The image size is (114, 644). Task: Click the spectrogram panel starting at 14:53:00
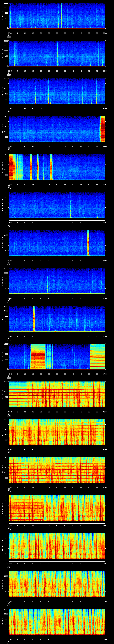(57, 622)
